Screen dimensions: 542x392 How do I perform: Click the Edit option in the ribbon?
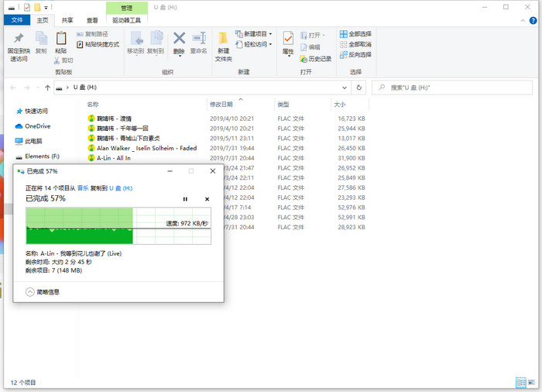point(310,47)
